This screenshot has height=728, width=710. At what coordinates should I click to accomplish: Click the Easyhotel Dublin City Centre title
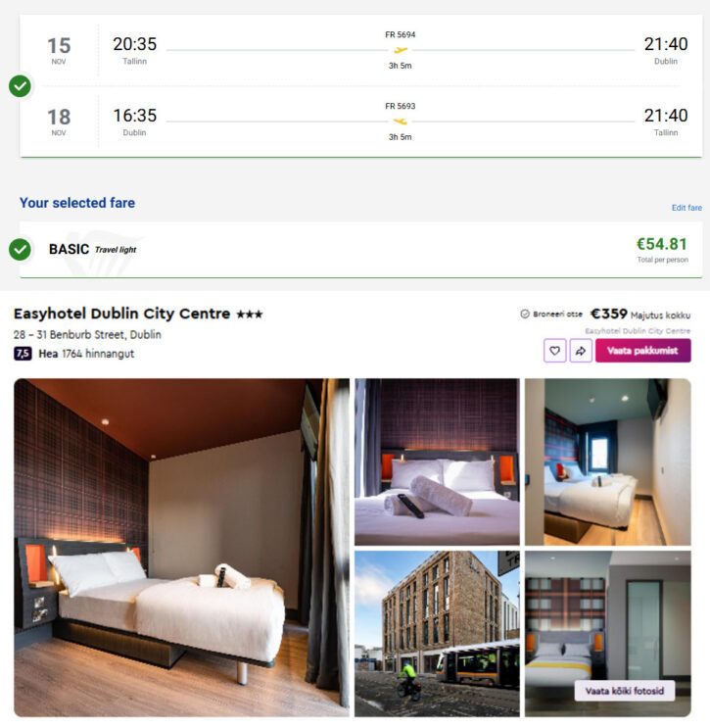[x=122, y=314]
